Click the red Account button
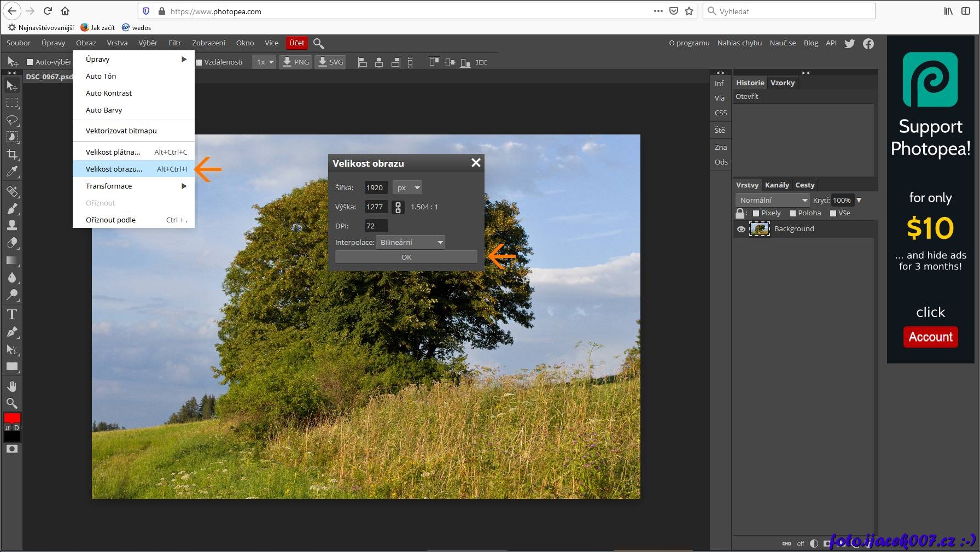Image resolution: width=980 pixels, height=552 pixels. click(930, 337)
